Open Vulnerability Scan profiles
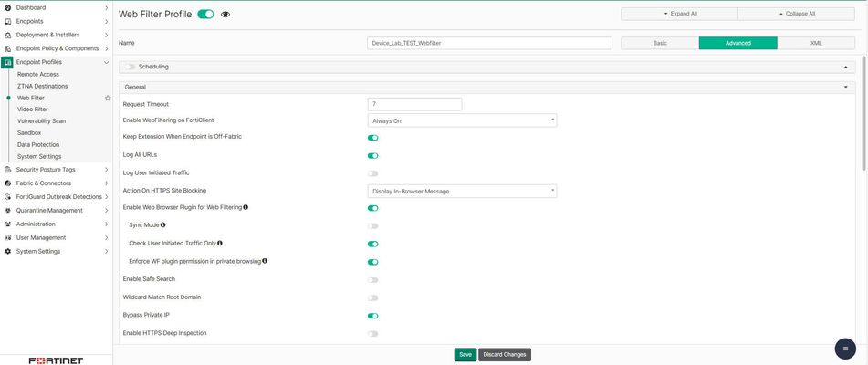This screenshot has height=365, width=868. (41, 121)
